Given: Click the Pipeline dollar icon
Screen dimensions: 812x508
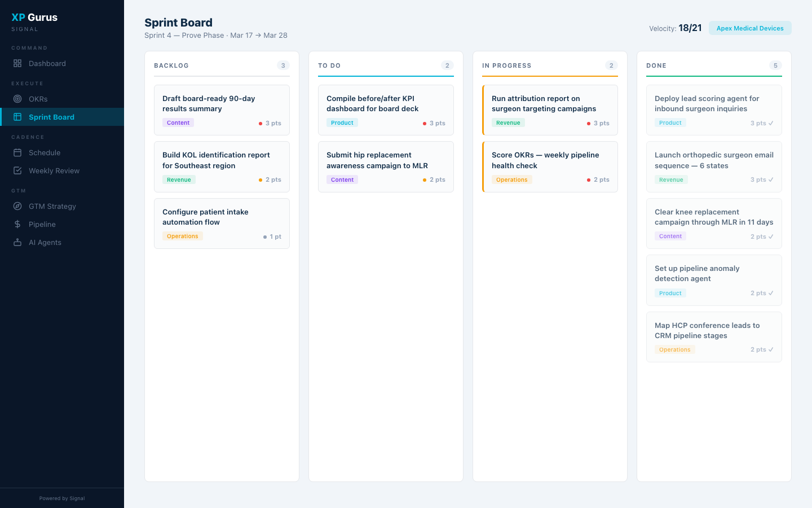Looking at the screenshot, I should click(17, 224).
